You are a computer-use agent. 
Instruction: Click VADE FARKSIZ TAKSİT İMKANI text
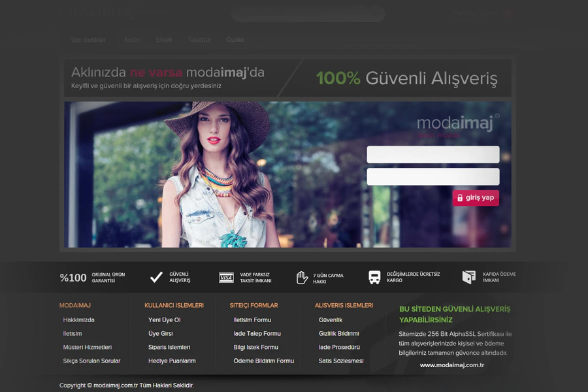click(x=255, y=278)
